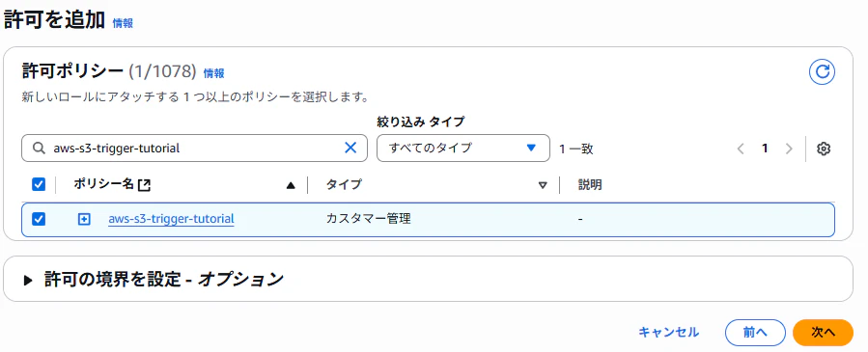This screenshot has width=868, height=352.
Task: Sort ascending by policy name arrow
Action: [x=291, y=186]
